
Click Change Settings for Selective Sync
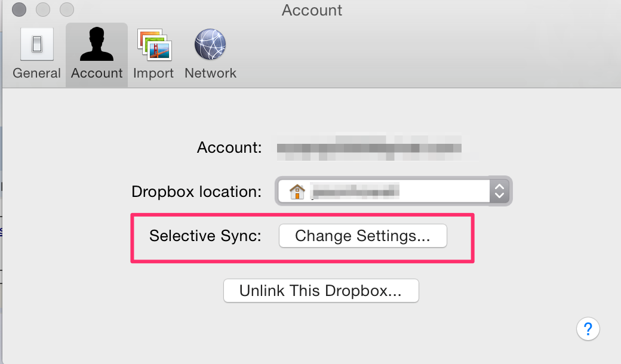[x=363, y=236]
